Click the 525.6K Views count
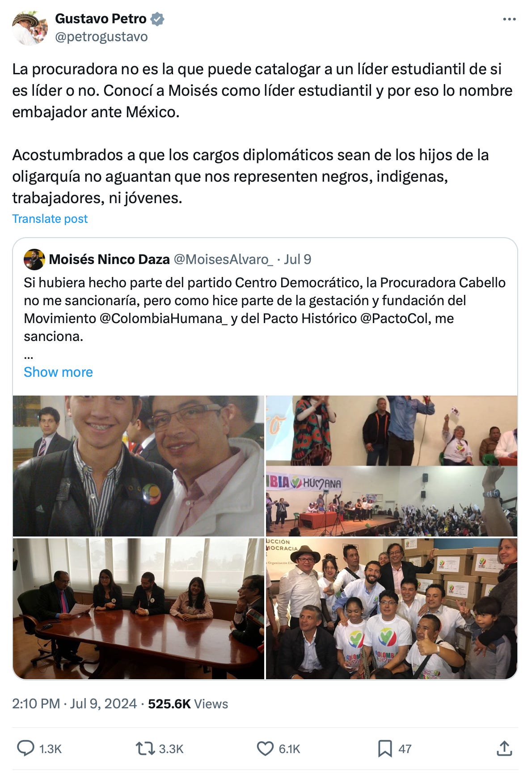The height and width of the screenshot is (775, 532). click(188, 704)
